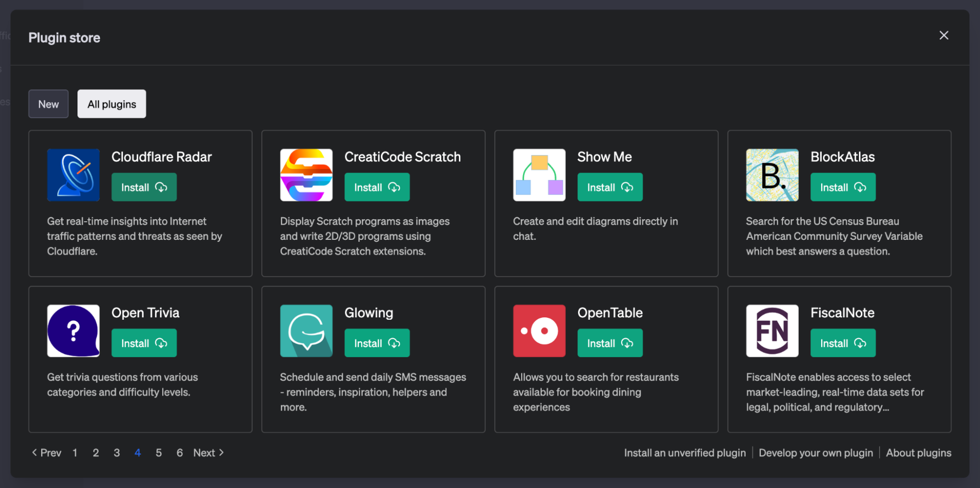
Task: Install the CreatiCode Scratch plugin
Action: pos(377,187)
